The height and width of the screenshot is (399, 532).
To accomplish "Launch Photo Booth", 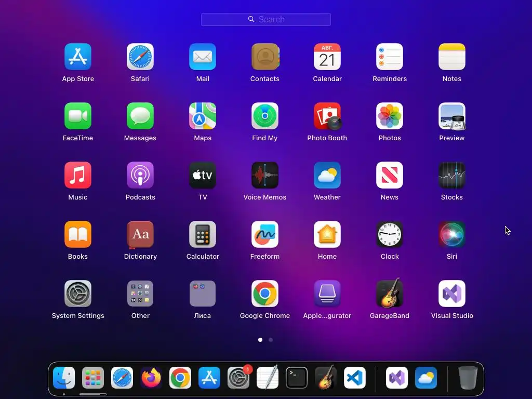I will point(327,116).
